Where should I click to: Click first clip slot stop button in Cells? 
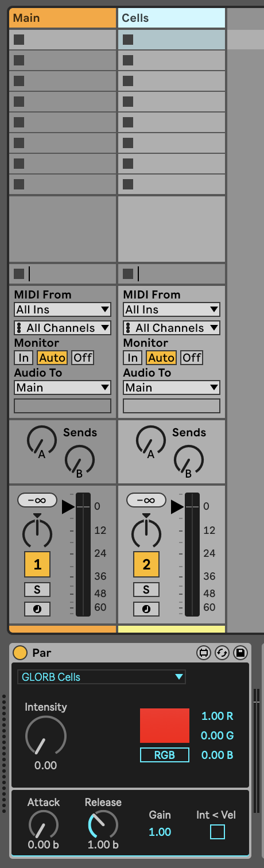click(128, 40)
